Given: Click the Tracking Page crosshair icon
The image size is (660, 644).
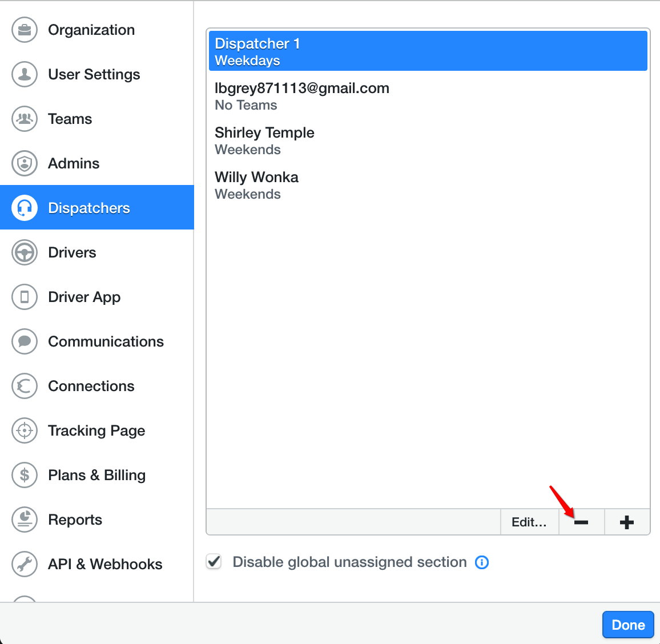Looking at the screenshot, I should coord(25,430).
